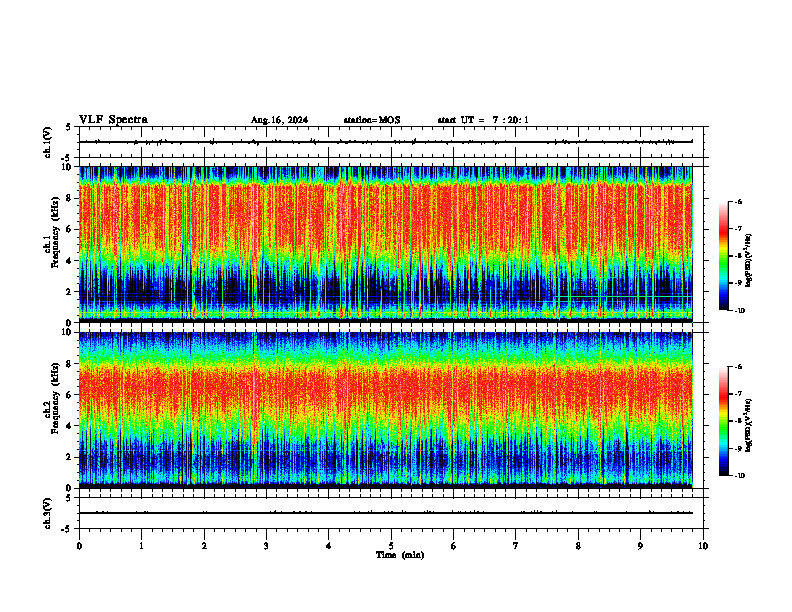Select the date text "Aug.16, 2024"
Screen dimensions: 792x612
click(279, 120)
